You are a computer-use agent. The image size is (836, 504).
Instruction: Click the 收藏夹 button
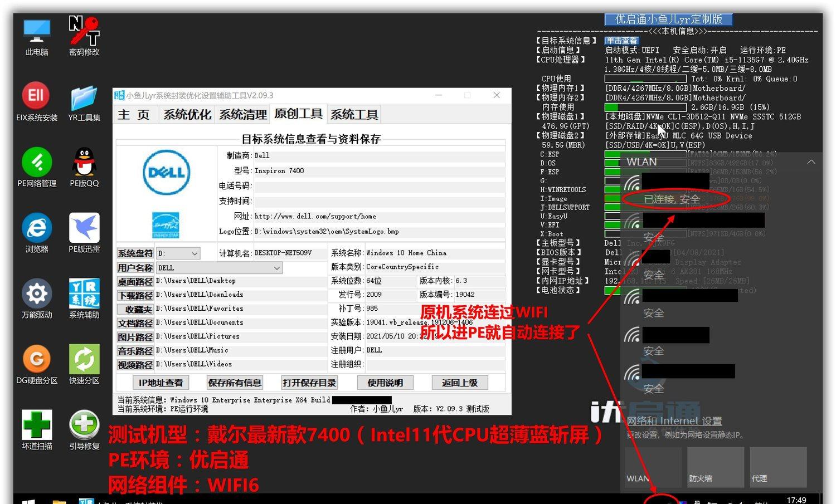135,310
